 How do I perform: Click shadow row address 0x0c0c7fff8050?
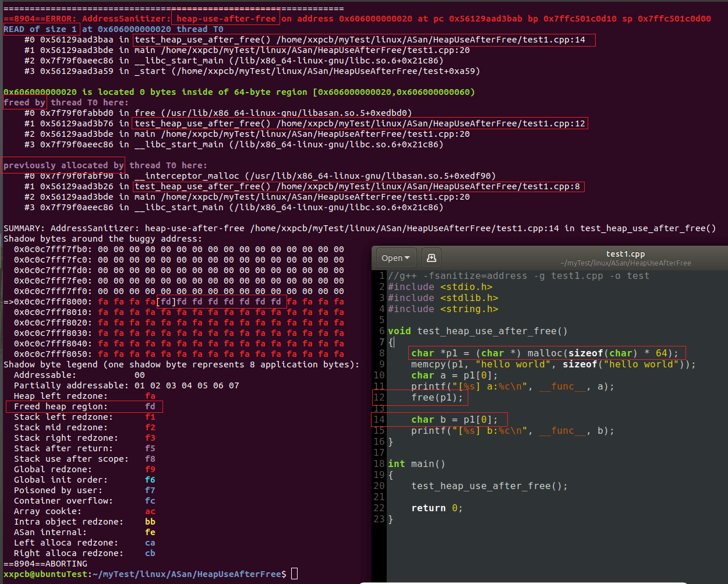53,354
